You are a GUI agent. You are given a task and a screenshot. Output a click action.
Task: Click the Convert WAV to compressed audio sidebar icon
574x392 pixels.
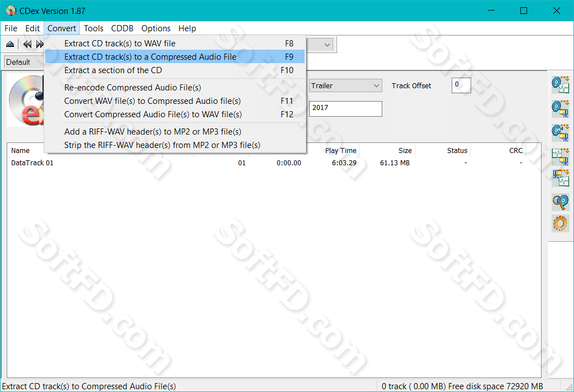click(561, 156)
